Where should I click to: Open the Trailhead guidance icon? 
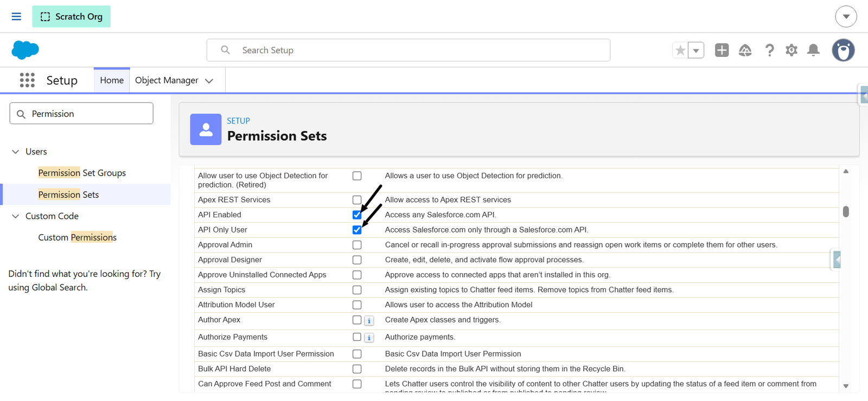click(745, 50)
